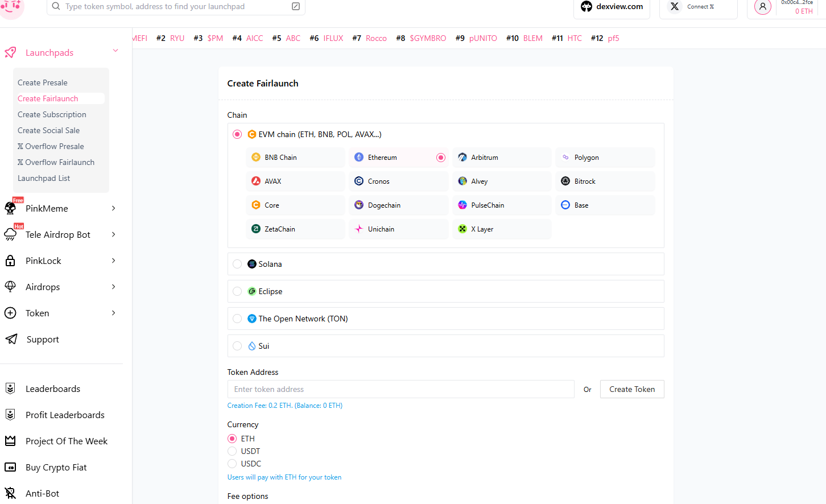Expand the Token submenu arrow
The height and width of the screenshot is (504, 826).
click(x=114, y=313)
